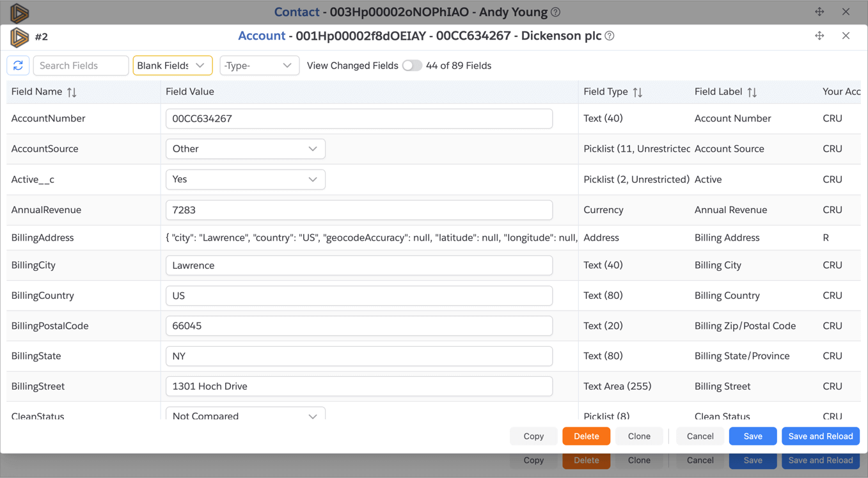Image resolution: width=868 pixels, height=478 pixels.
Task: Click the app logo next to #2
Action: tap(19, 37)
